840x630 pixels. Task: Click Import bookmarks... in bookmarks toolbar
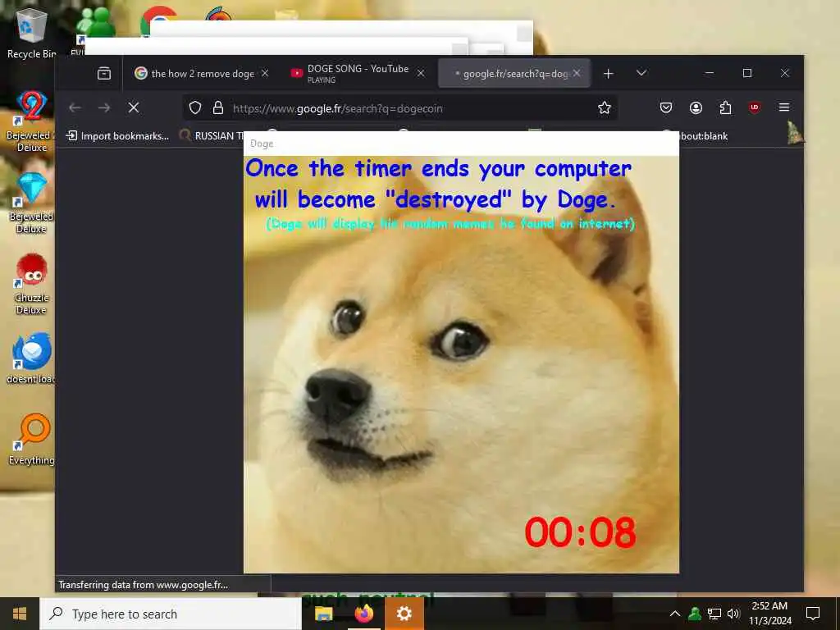[117, 136]
